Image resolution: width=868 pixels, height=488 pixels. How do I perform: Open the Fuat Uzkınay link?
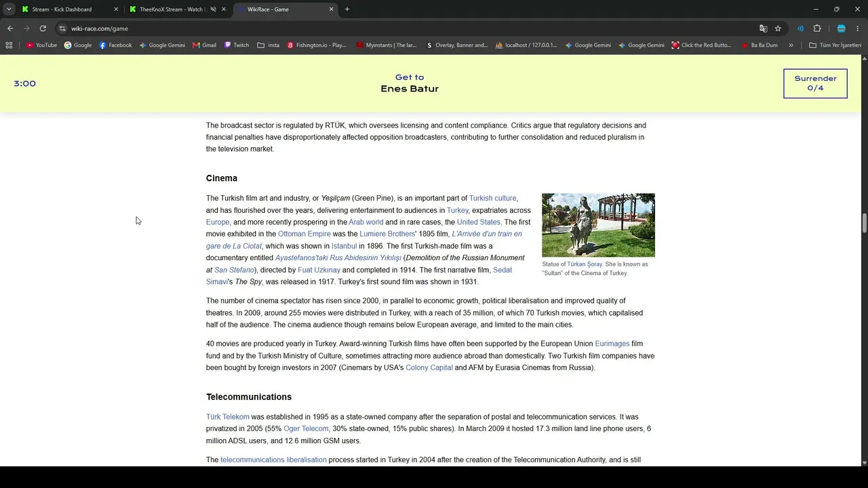319,270
